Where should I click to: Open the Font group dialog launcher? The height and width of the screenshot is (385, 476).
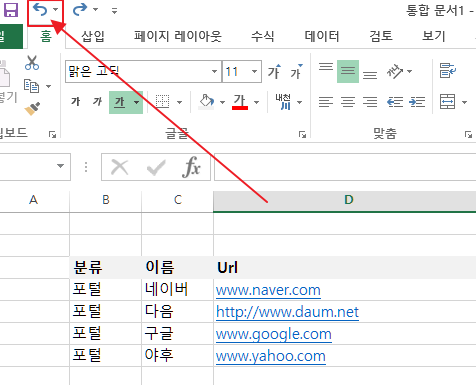click(302, 134)
